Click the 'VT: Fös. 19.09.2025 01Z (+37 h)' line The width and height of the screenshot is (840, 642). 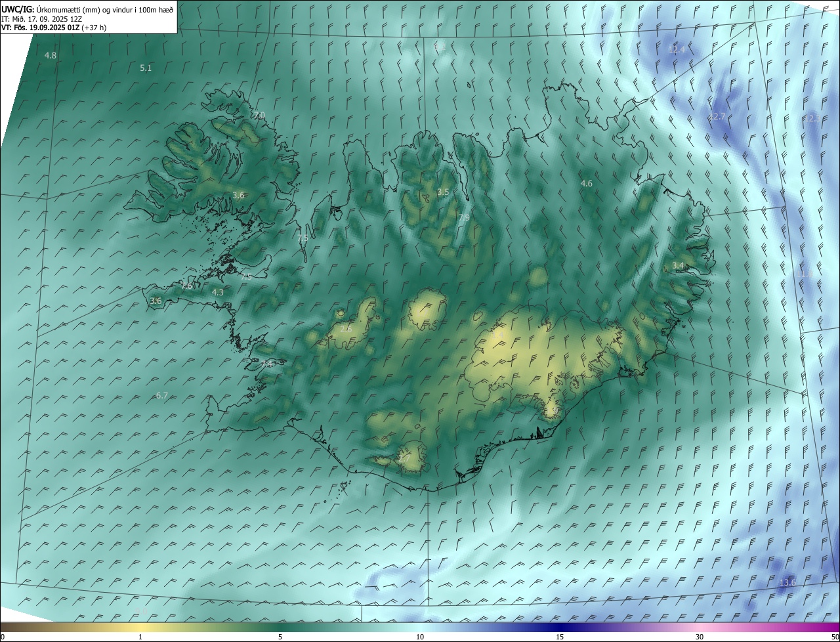pyautogui.click(x=54, y=28)
